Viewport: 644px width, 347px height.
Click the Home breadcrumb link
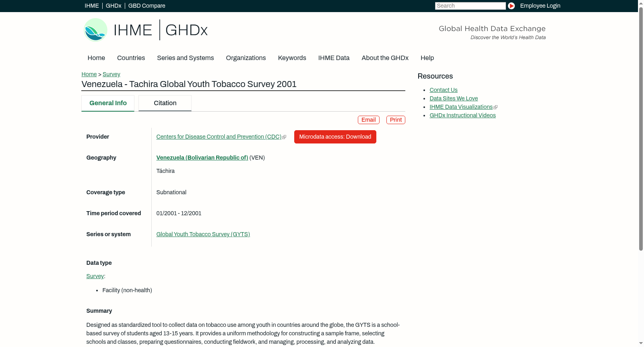[89, 74]
